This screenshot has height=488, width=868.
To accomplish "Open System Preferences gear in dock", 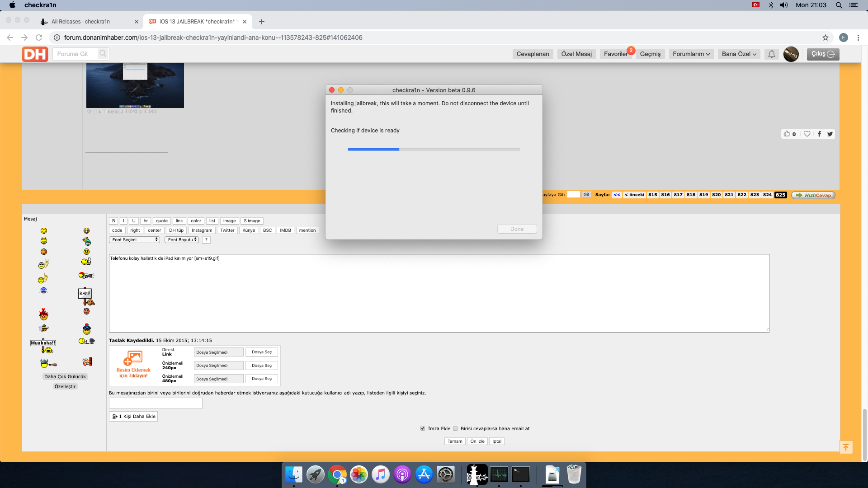I will pos(446,474).
